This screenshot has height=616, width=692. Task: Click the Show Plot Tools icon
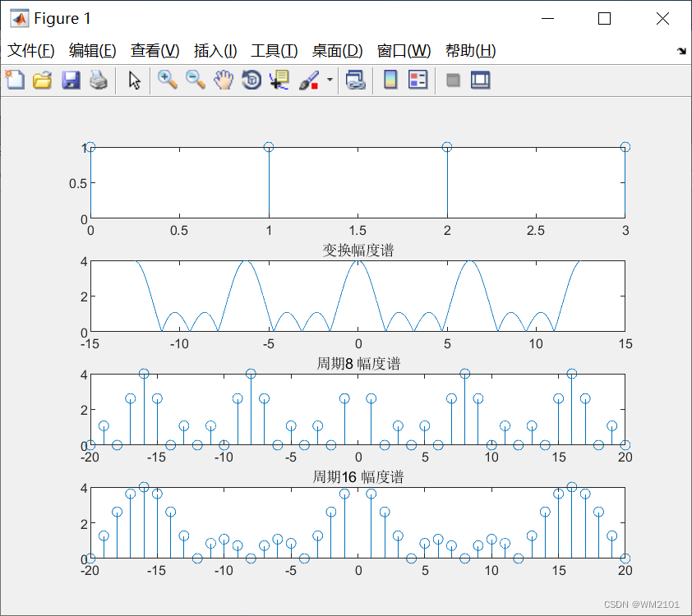pyautogui.click(x=480, y=80)
